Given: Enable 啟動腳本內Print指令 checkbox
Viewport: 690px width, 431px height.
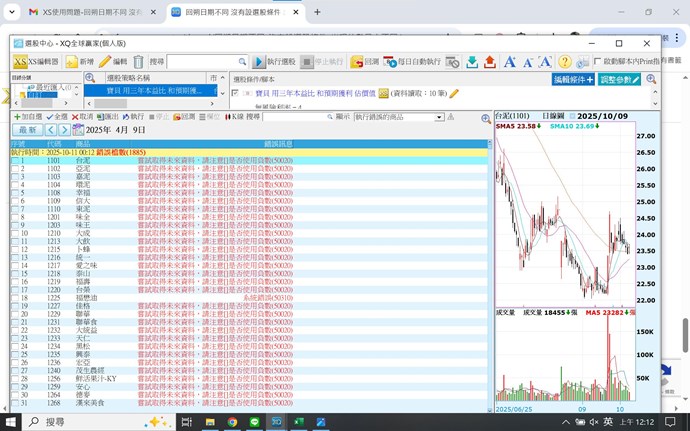Looking at the screenshot, I should [598, 62].
